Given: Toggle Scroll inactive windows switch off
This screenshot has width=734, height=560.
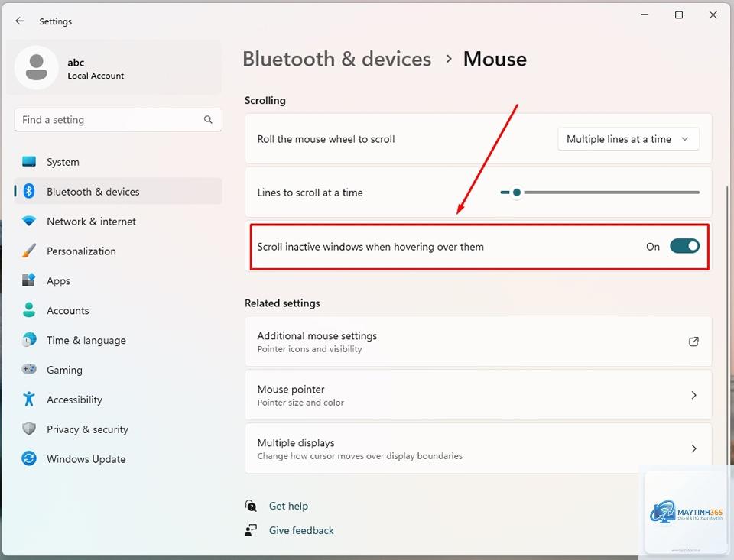Looking at the screenshot, I should 684,246.
